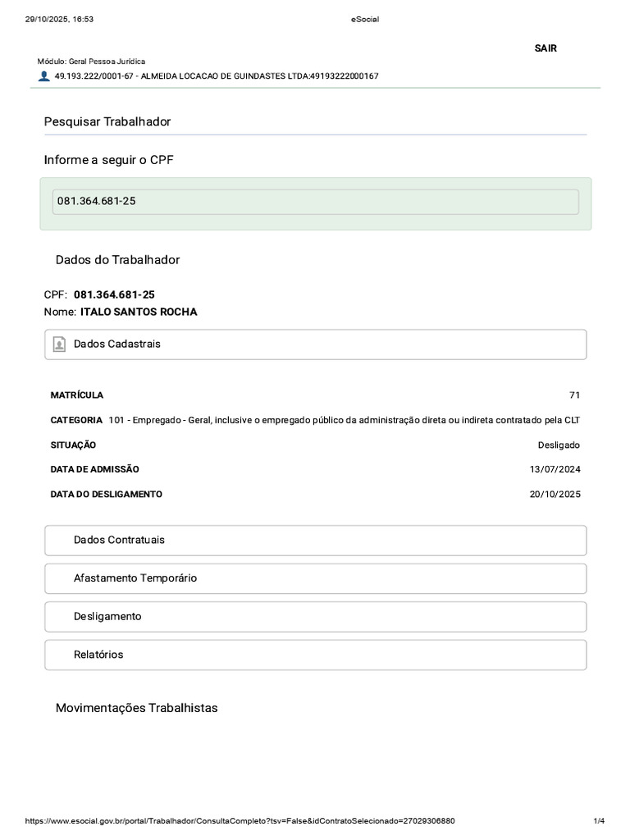This screenshot has height=840, width=630.
Task: Open the Relatórios section
Action: click(316, 655)
